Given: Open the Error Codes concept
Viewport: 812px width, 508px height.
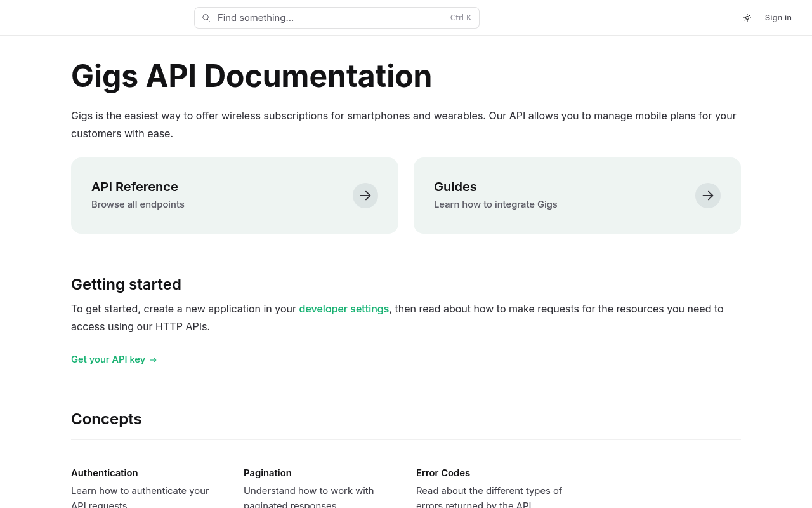Looking at the screenshot, I should coord(443,473).
